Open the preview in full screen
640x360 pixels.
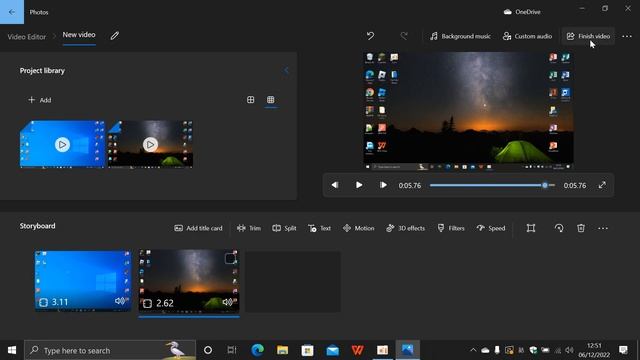[x=602, y=185]
